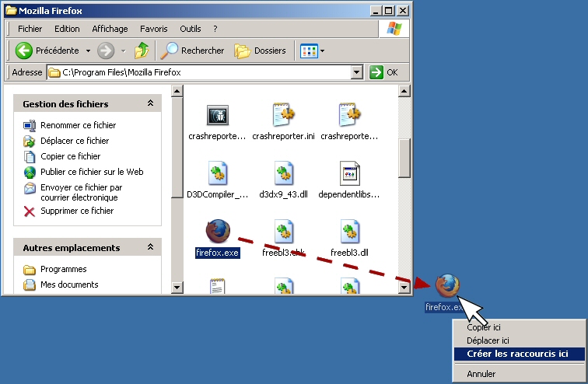This screenshot has width=588, height=384.
Task: Click file list scrollbar up arrow
Action: [404, 91]
